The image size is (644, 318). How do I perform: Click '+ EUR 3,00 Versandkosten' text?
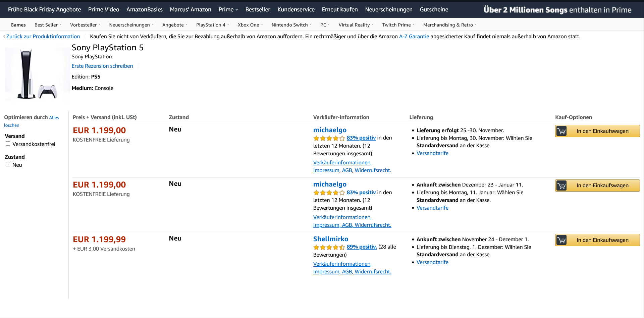click(x=104, y=249)
